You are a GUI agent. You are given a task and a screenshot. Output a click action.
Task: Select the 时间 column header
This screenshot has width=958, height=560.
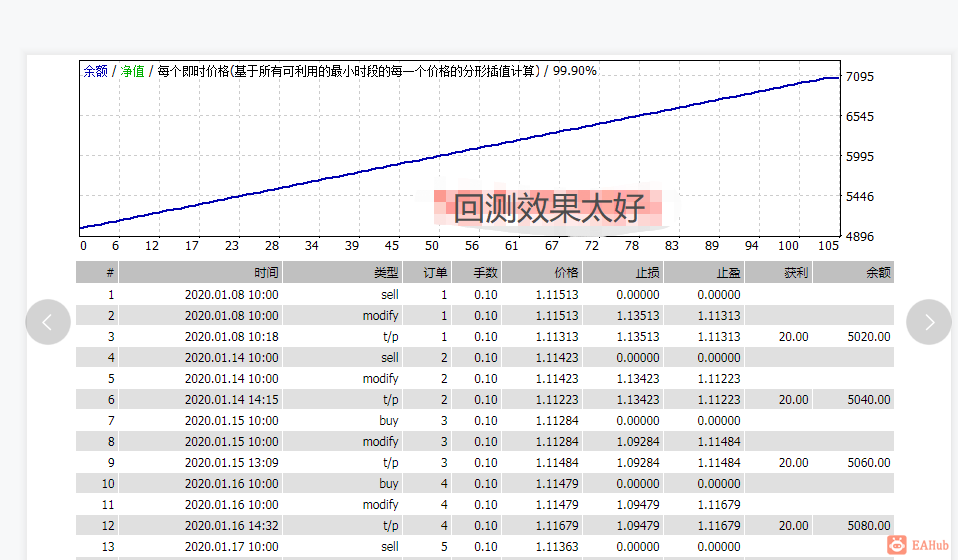tap(201, 272)
